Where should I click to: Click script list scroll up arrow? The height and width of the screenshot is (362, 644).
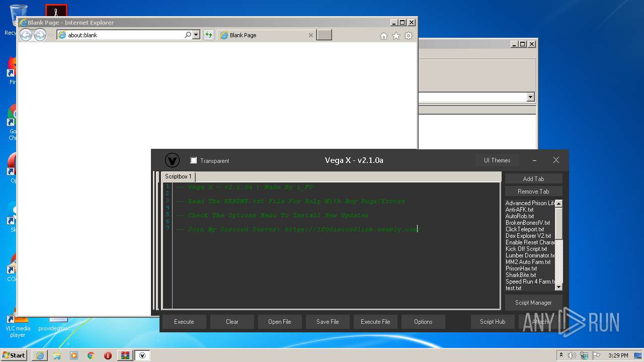[x=558, y=203]
